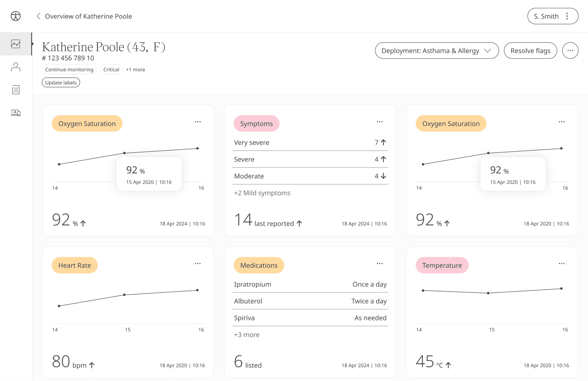Click the last data point on Heart Rate chart
Viewport: 588px width, 381px height.
197,290
